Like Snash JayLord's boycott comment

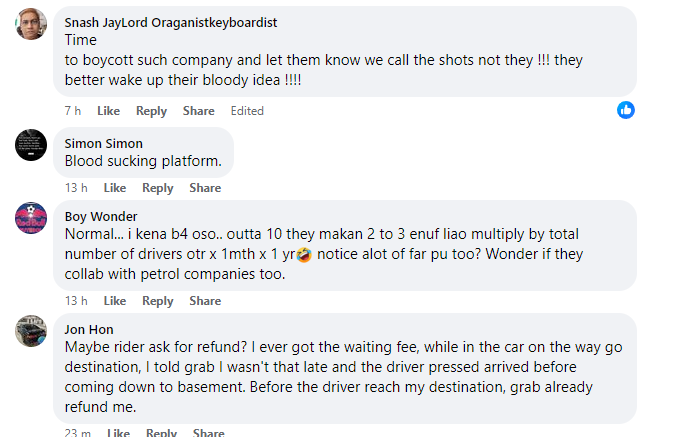[108, 111]
